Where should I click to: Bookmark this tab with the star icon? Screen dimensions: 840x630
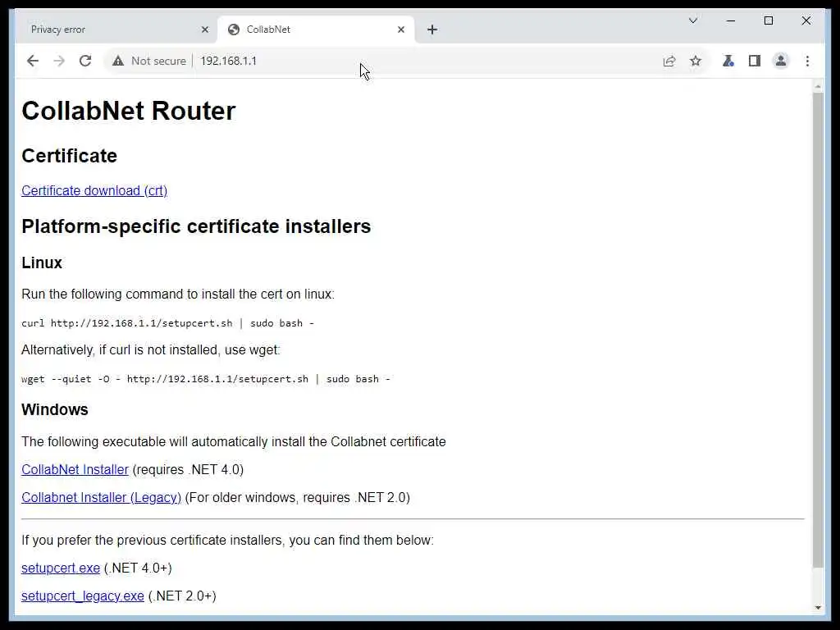click(696, 61)
